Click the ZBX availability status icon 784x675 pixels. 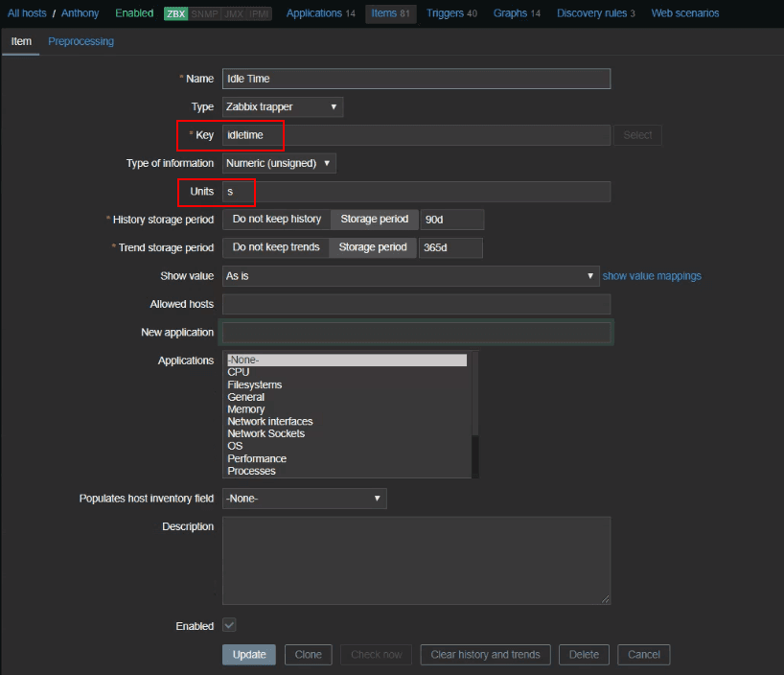pos(174,13)
